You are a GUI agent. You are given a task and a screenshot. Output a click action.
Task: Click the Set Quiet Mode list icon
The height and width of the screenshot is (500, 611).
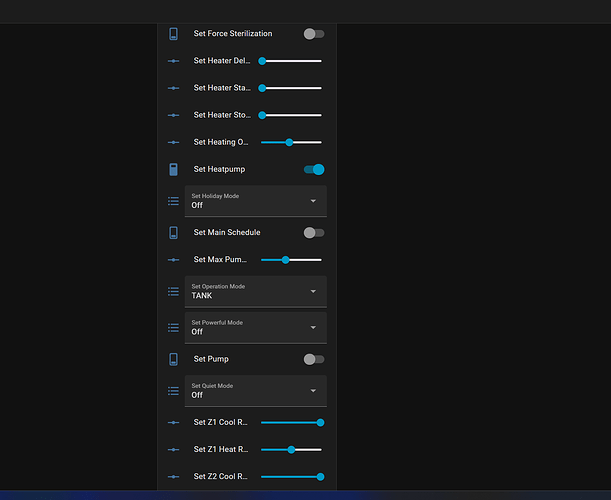(x=174, y=390)
